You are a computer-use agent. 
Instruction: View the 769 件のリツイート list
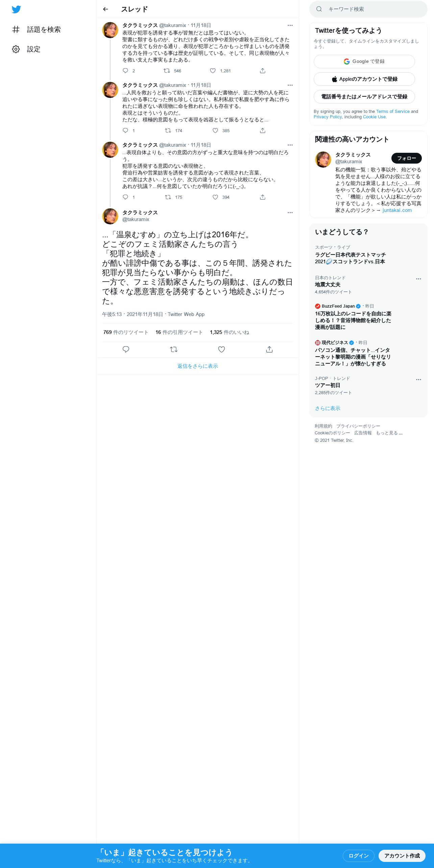pos(126,332)
